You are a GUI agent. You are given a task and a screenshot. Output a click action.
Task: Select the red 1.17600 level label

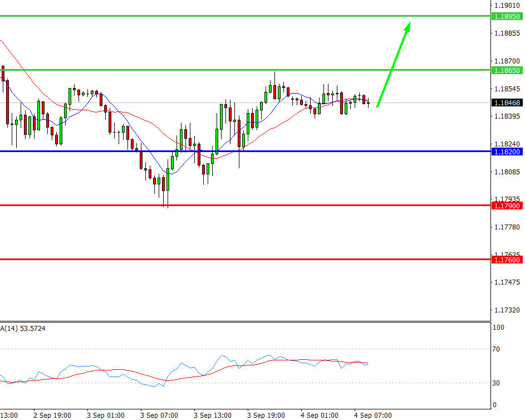pyautogui.click(x=507, y=260)
